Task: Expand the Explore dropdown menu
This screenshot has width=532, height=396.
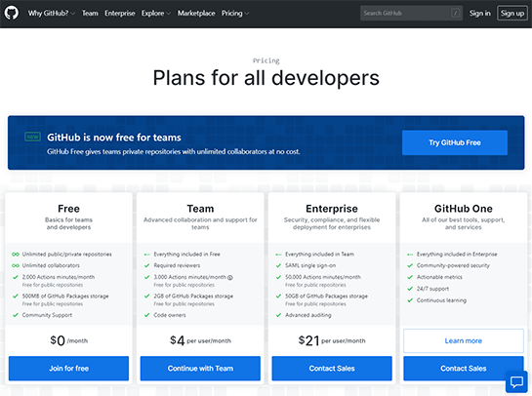Action: click(x=156, y=14)
